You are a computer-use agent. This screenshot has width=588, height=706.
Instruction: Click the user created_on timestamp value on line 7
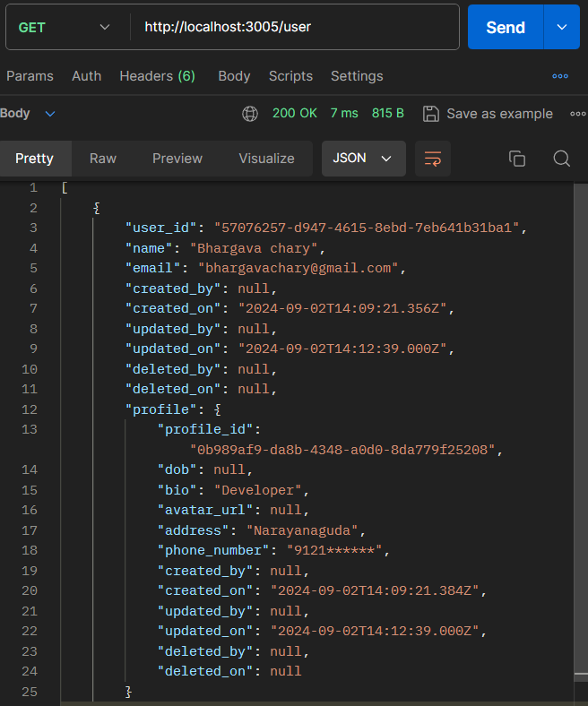click(x=342, y=308)
